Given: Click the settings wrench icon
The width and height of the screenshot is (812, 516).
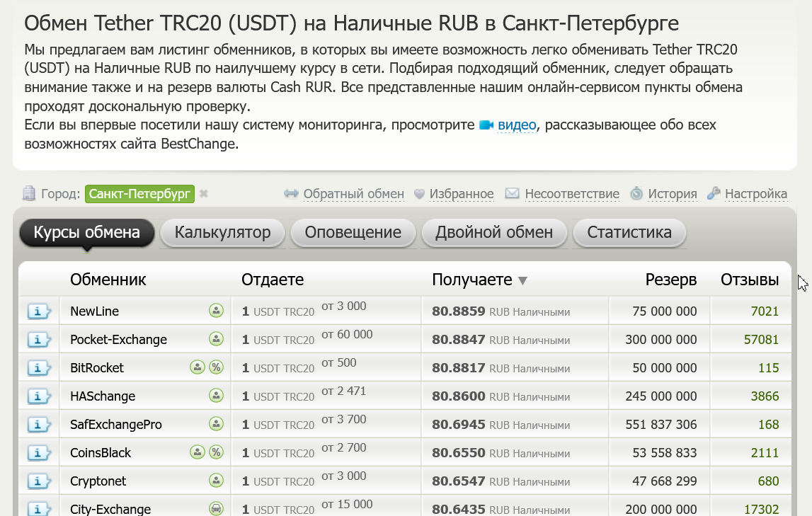Looking at the screenshot, I should coord(714,193).
